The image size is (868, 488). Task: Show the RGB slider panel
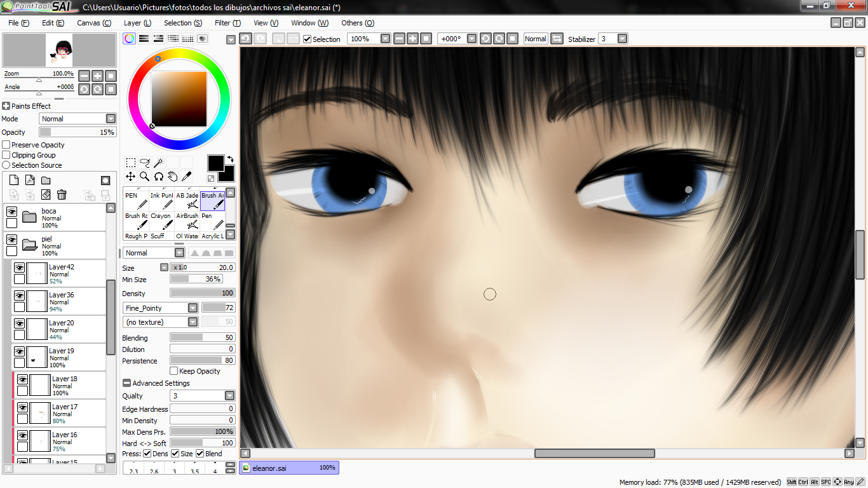coord(144,39)
